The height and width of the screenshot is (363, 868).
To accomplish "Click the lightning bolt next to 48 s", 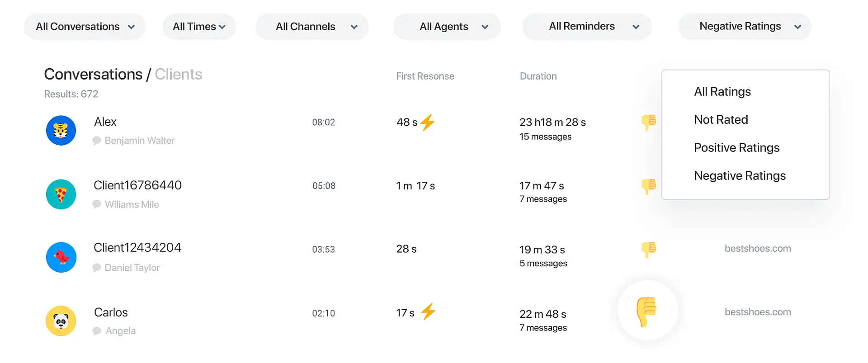I will (x=427, y=122).
